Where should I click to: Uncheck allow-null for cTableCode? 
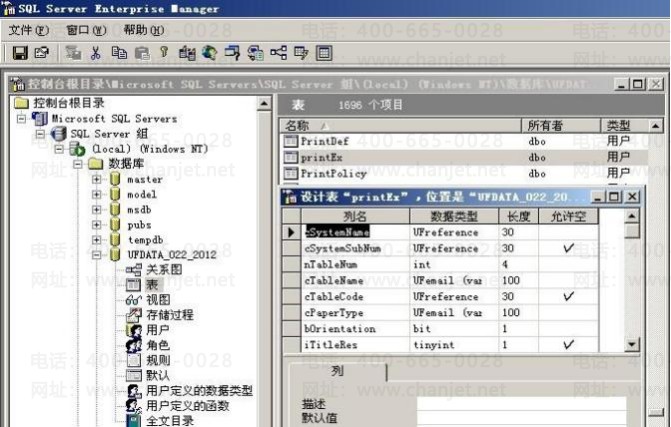[568, 297]
